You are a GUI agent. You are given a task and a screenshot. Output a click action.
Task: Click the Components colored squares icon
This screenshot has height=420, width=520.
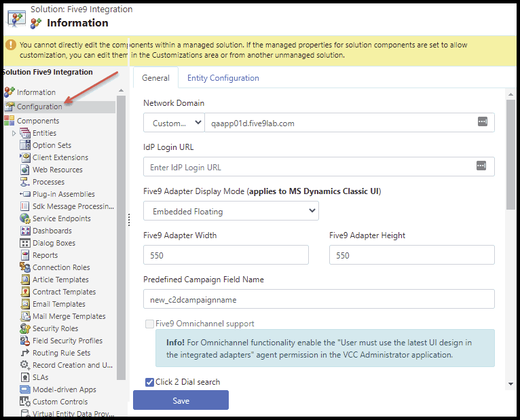10,121
